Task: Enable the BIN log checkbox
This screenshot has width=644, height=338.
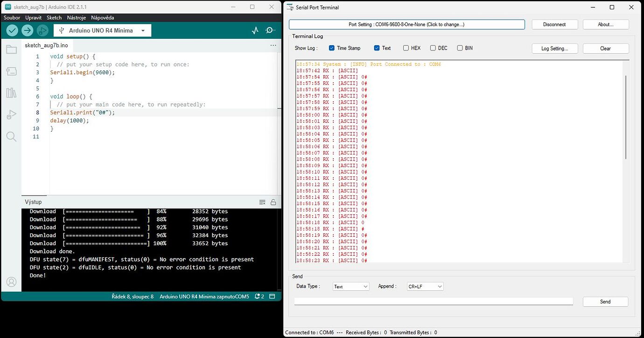Action: pos(460,48)
